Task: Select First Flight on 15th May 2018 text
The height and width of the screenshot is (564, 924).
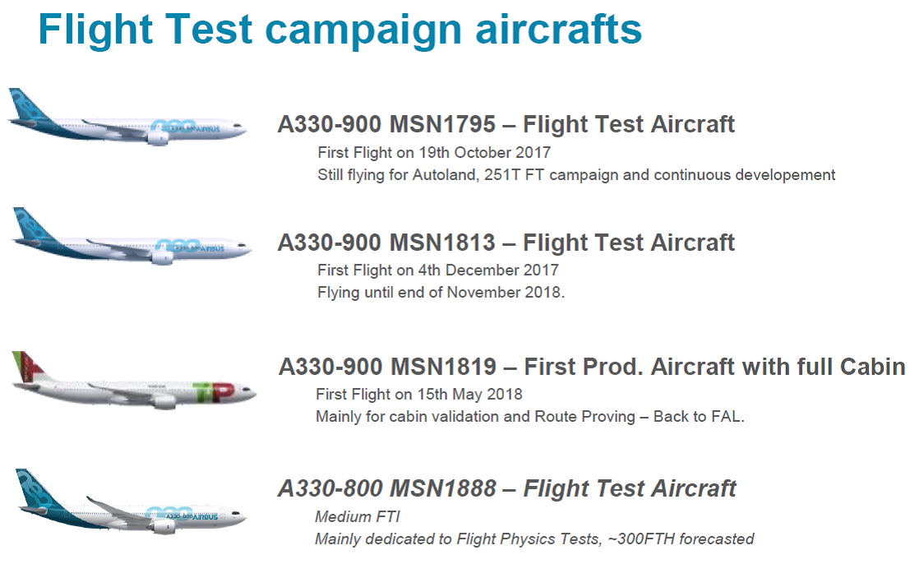Action: point(419,394)
